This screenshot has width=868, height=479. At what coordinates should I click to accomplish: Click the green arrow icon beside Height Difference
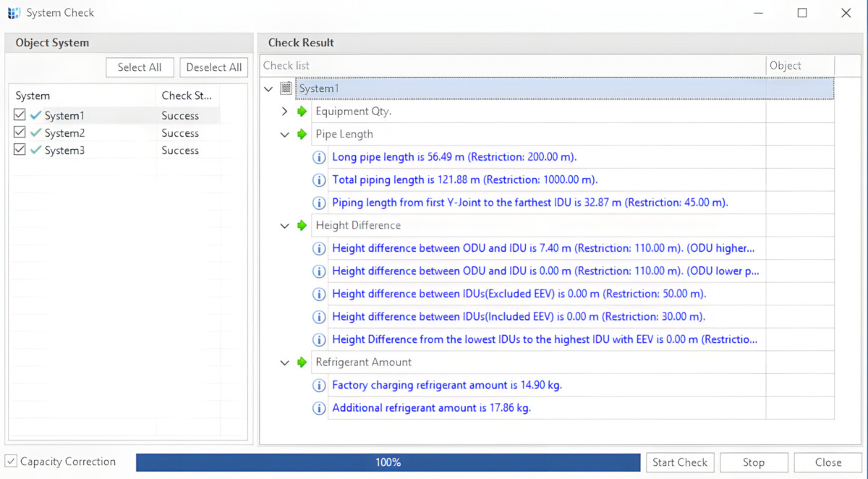point(302,226)
